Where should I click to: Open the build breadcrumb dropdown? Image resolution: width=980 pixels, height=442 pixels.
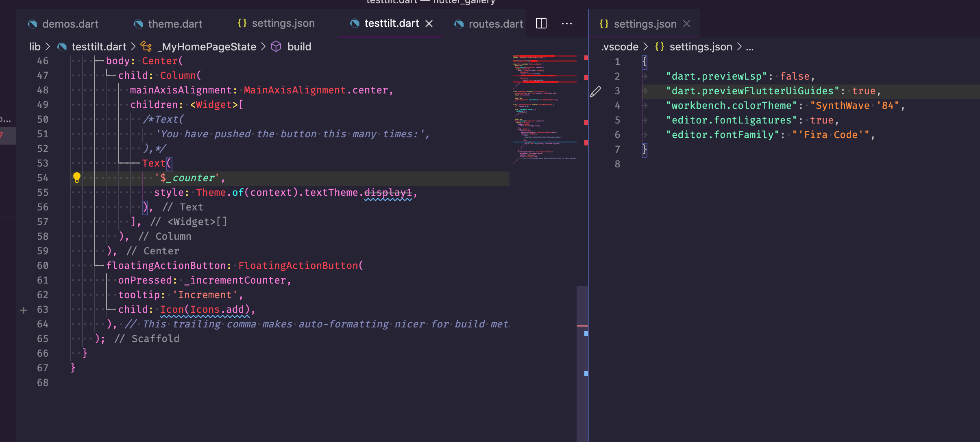click(299, 47)
